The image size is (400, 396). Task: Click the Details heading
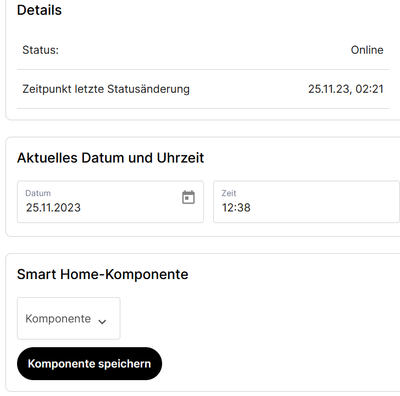click(39, 10)
